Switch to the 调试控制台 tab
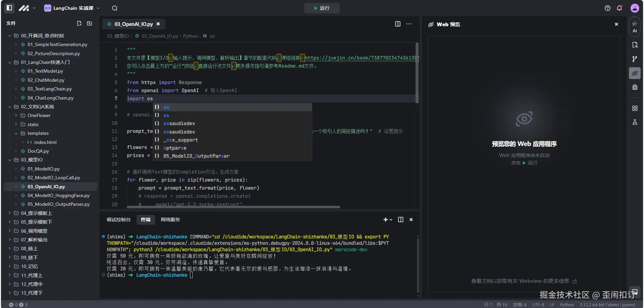Viewport: 644px width, 308px height. (119, 220)
